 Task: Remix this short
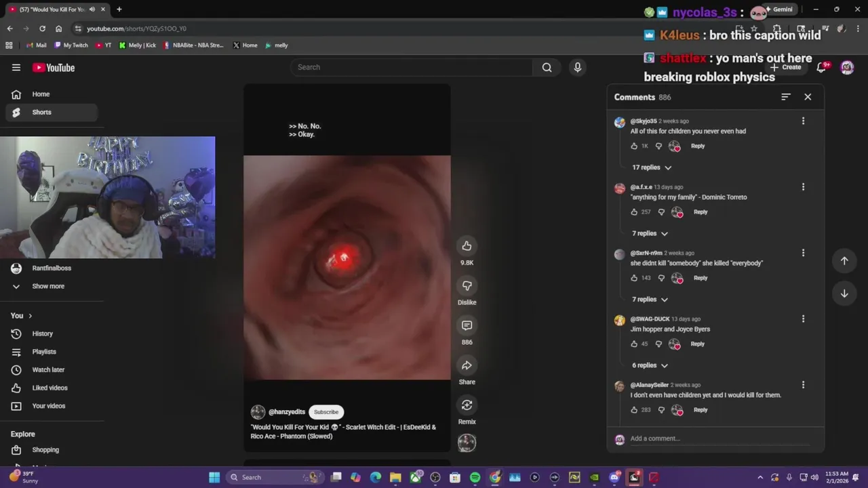[467, 405]
